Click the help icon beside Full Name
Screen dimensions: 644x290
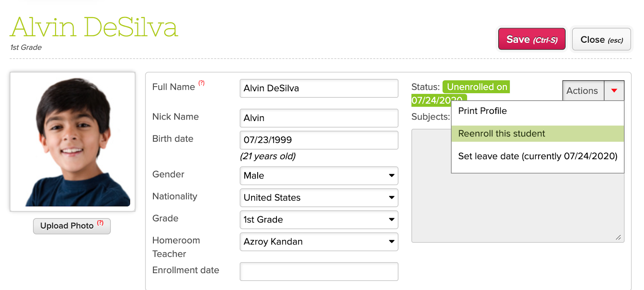point(201,83)
